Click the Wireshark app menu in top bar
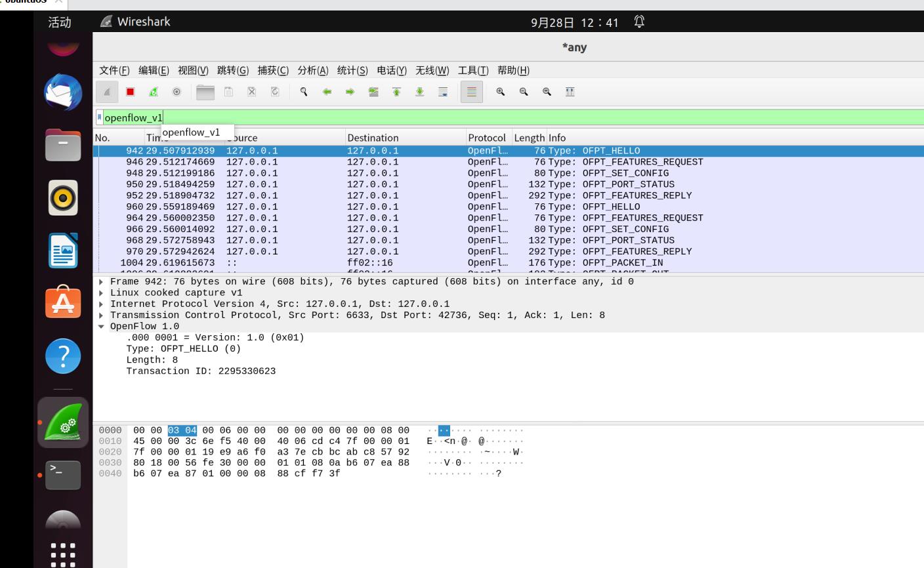Screen dimensions: 924x568 (135, 22)
